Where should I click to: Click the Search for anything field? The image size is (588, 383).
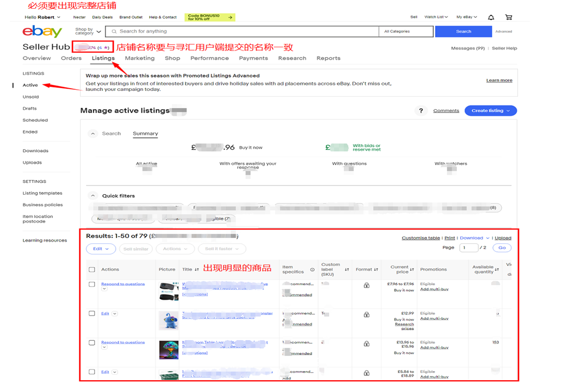[242, 32]
